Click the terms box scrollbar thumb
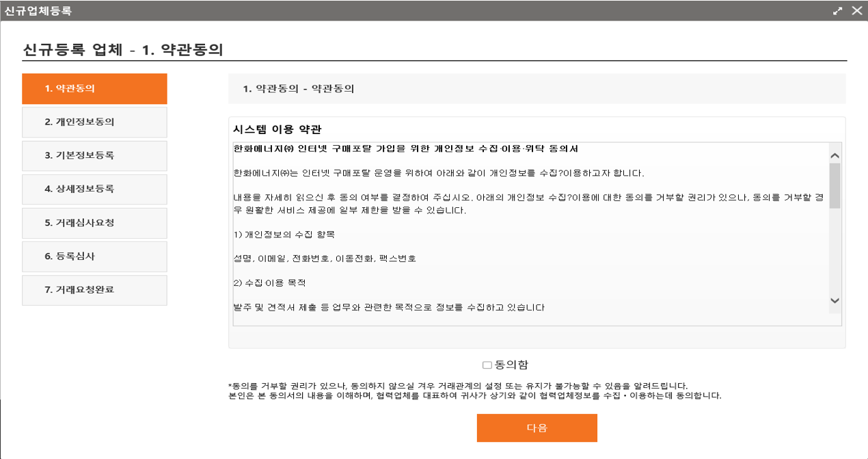 (835, 185)
